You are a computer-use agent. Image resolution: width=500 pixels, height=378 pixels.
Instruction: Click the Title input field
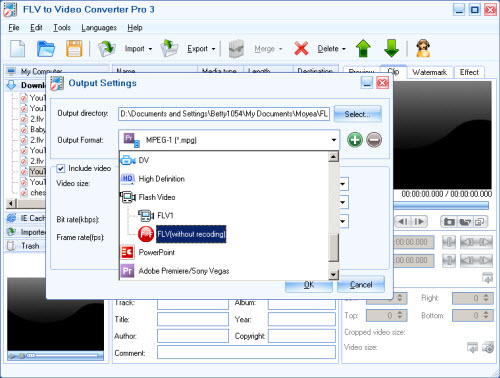193,319
